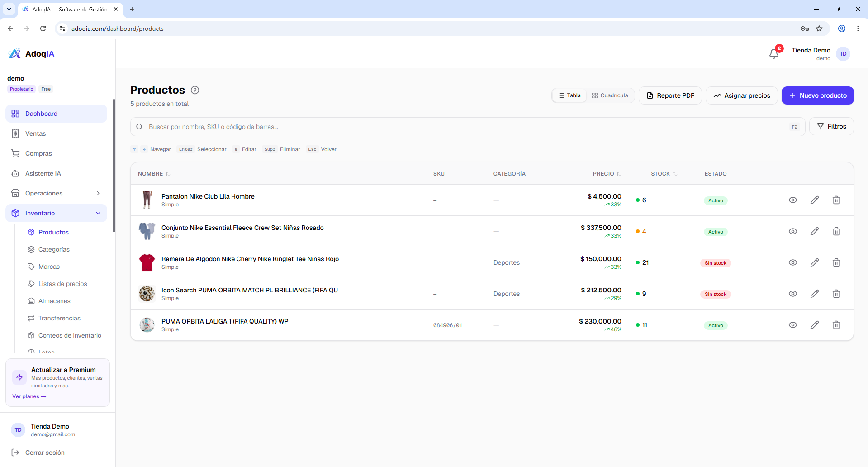Open Categorías in the sidebar

point(54,249)
